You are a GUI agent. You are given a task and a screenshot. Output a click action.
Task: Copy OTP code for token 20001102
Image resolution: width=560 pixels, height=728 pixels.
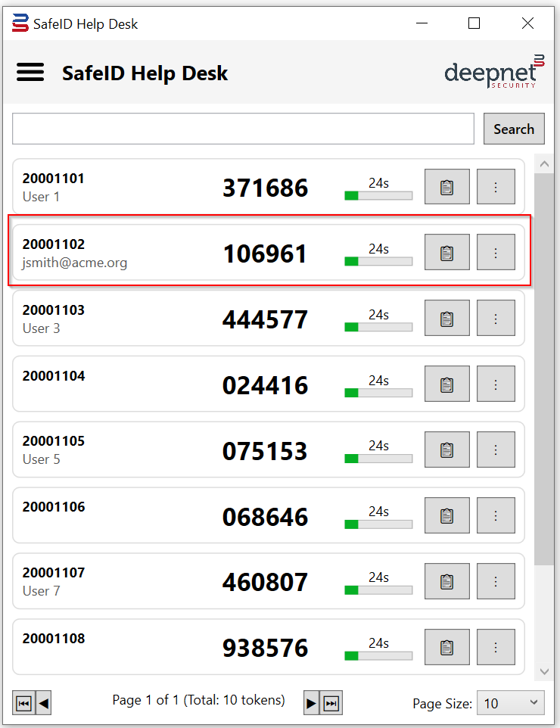click(446, 252)
